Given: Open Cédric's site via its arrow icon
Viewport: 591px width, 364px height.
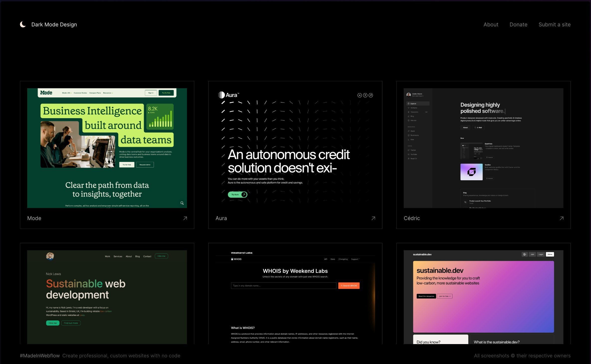Looking at the screenshot, I should tap(562, 218).
